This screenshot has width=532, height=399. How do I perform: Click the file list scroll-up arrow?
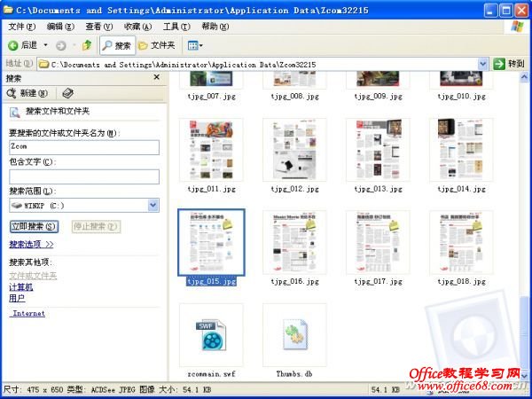524,77
